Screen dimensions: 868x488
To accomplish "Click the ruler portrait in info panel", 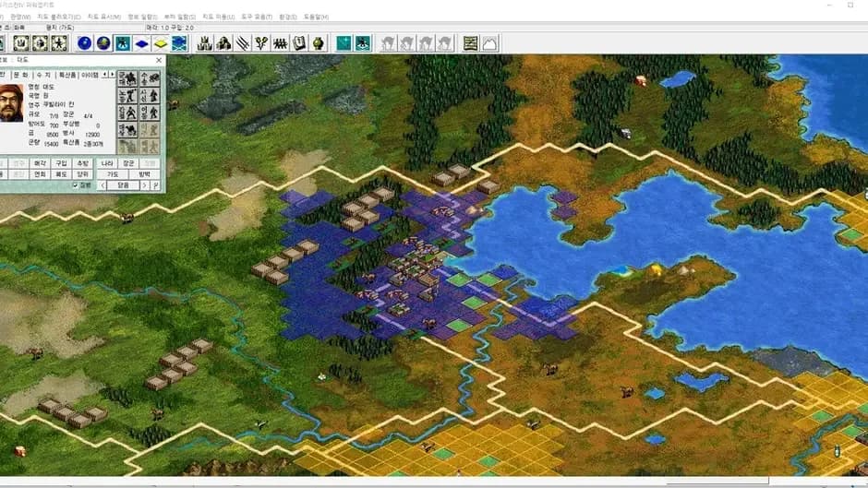I will coord(11,103).
